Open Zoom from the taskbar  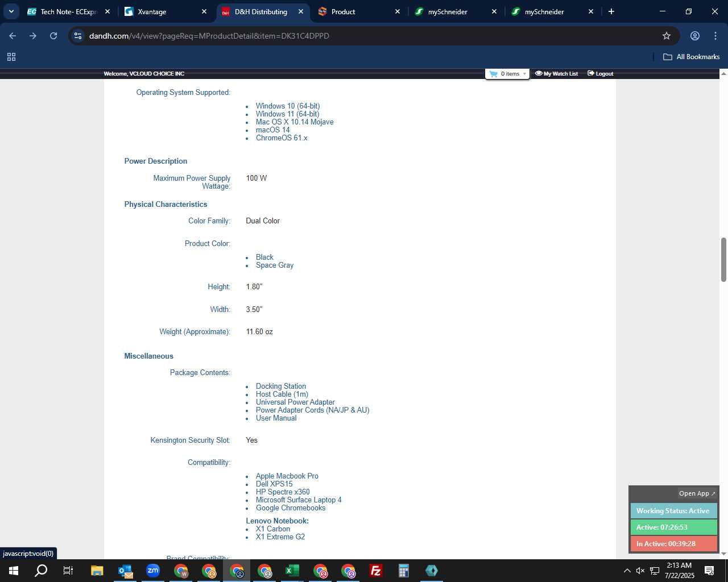153,571
